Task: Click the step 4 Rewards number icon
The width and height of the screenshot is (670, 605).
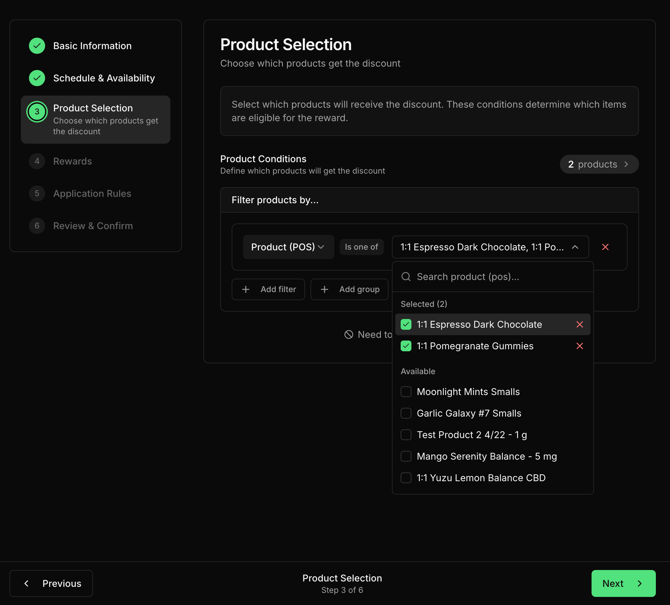Action: (x=37, y=161)
